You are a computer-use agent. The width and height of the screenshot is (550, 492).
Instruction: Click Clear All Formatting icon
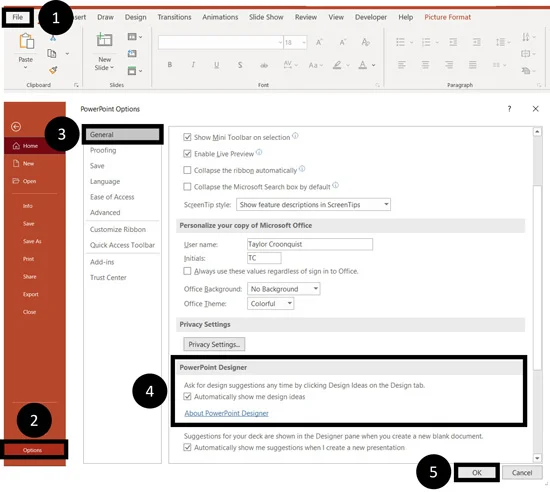pos(365,42)
